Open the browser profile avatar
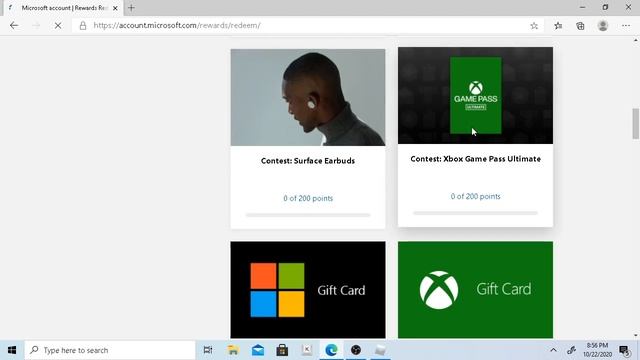Viewport: 640px width, 360px height. (603, 25)
